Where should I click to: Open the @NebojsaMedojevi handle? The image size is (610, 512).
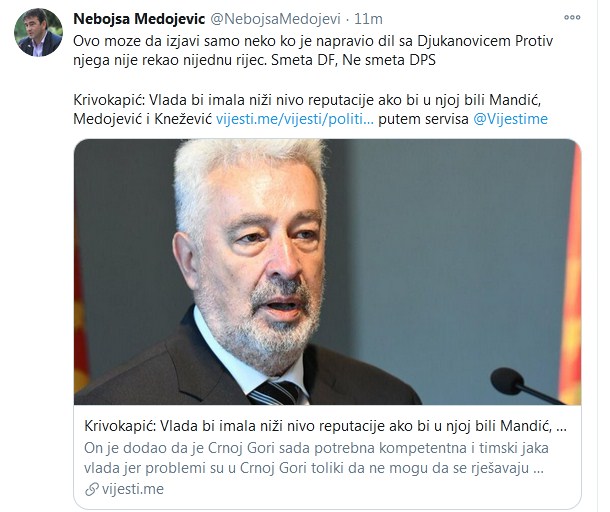coord(275,19)
